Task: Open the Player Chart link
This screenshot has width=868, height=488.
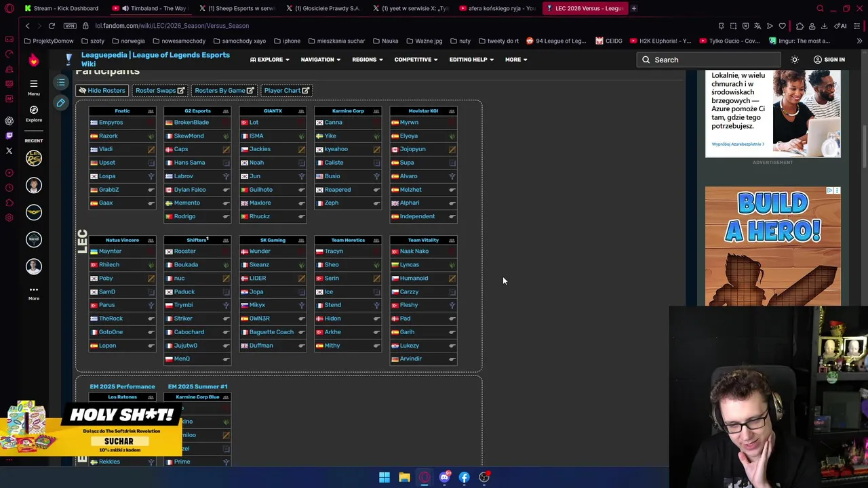Action: (x=286, y=90)
